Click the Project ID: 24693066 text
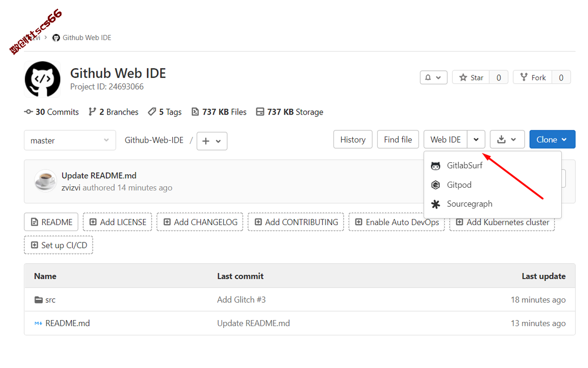 pos(107,86)
